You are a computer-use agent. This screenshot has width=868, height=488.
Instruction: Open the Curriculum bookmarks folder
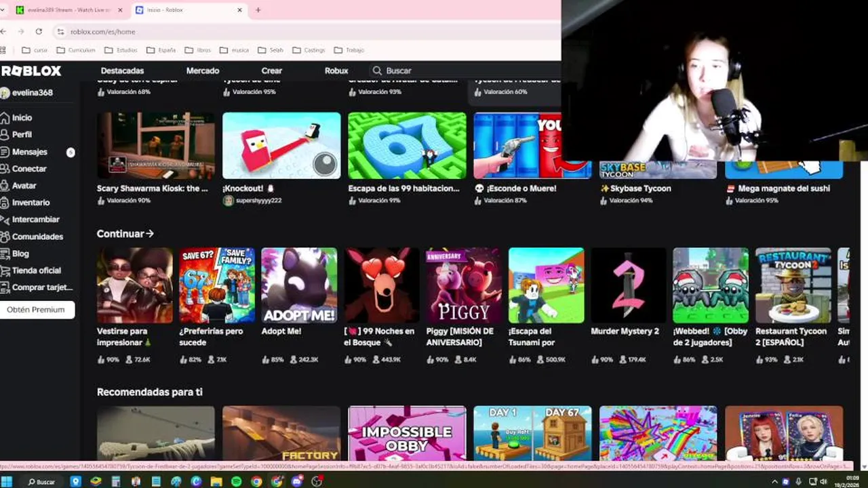75,49
